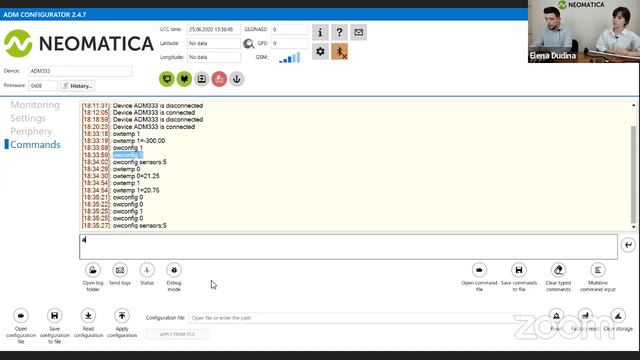
Task: Open the Monitoring section
Action: click(x=35, y=105)
